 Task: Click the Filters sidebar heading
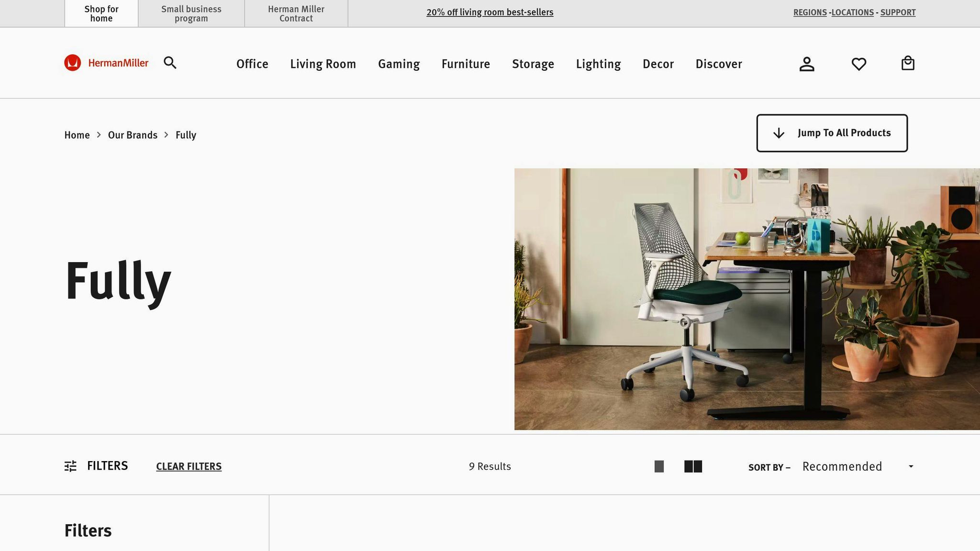pos(88,530)
